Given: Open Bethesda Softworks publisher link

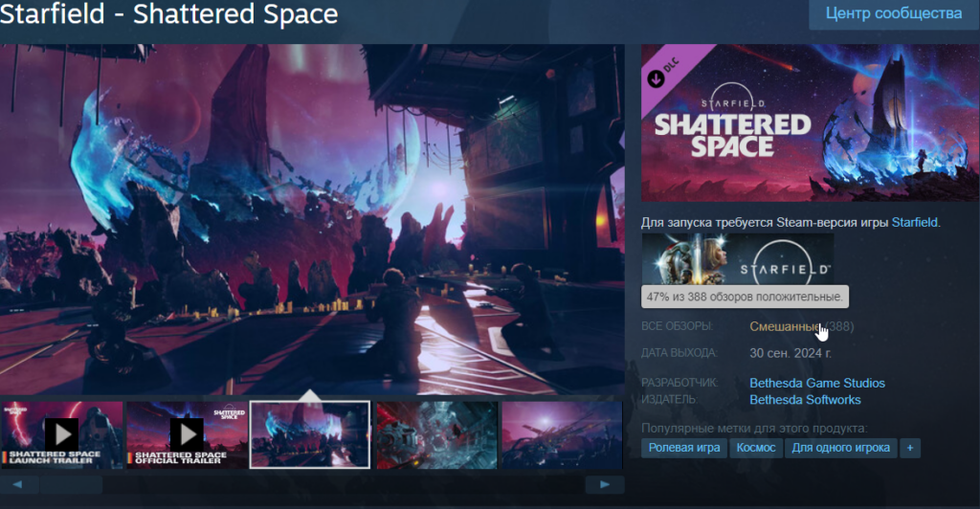Looking at the screenshot, I should point(805,400).
